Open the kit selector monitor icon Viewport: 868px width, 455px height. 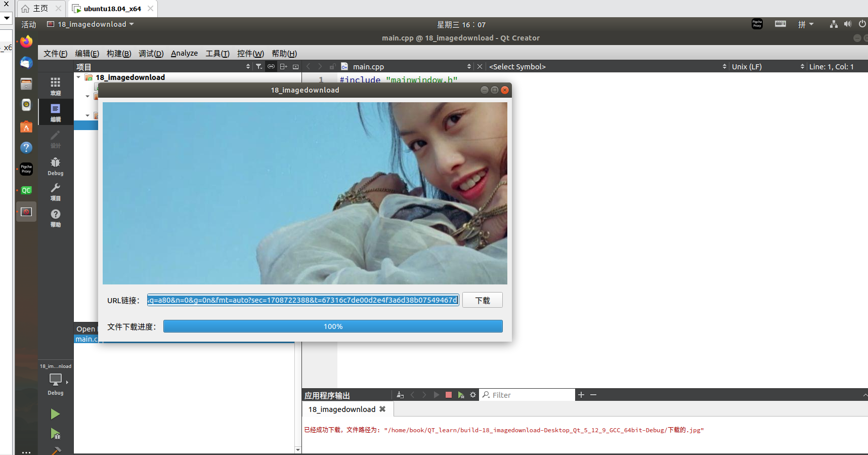[56, 379]
